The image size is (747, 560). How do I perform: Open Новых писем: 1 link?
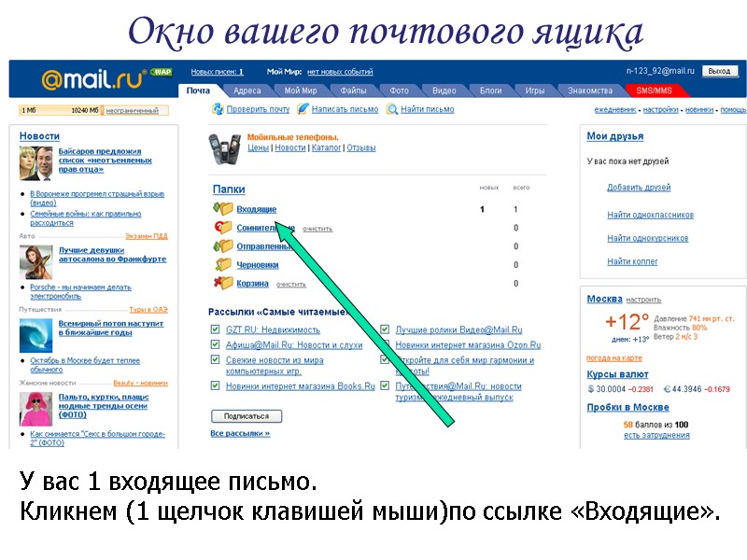click(218, 72)
